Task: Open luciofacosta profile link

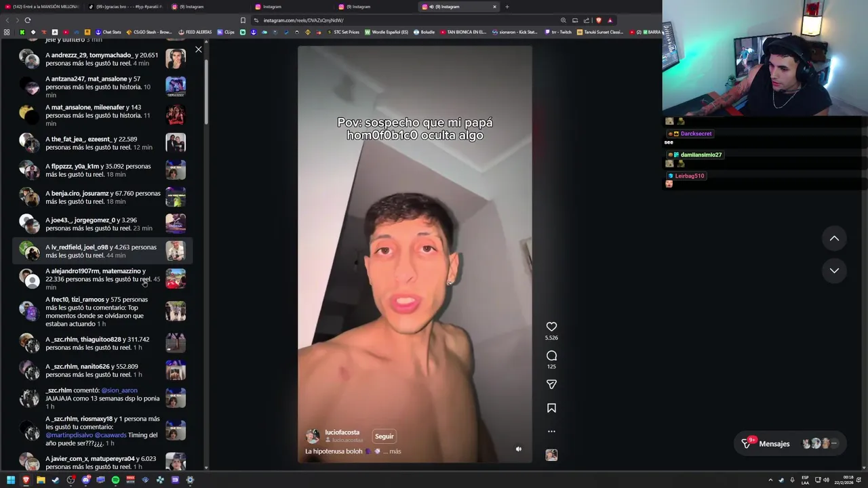Action: (342, 432)
